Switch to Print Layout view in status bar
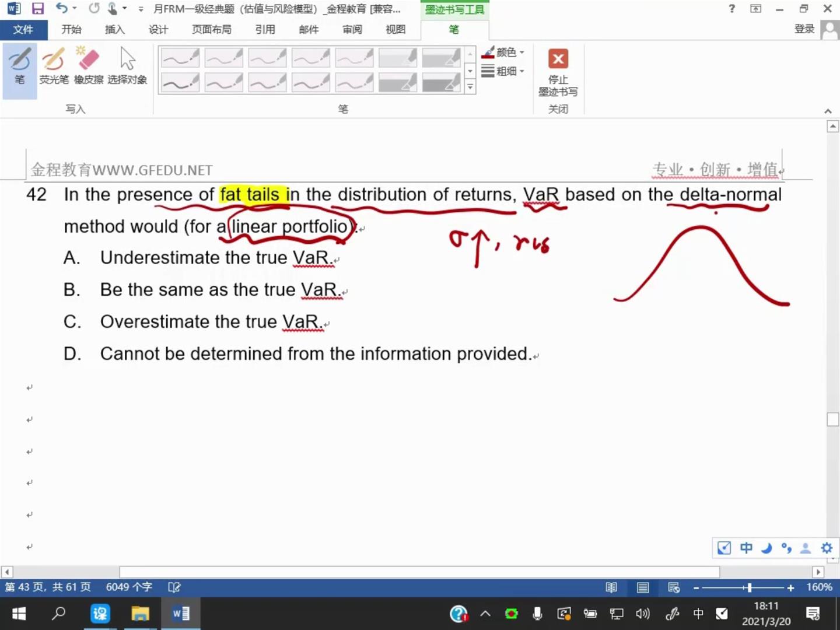Viewport: 840px width, 630px height. [643, 587]
